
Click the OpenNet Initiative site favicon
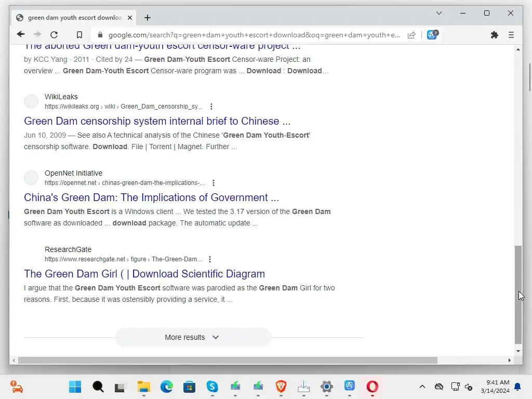pyautogui.click(x=31, y=178)
